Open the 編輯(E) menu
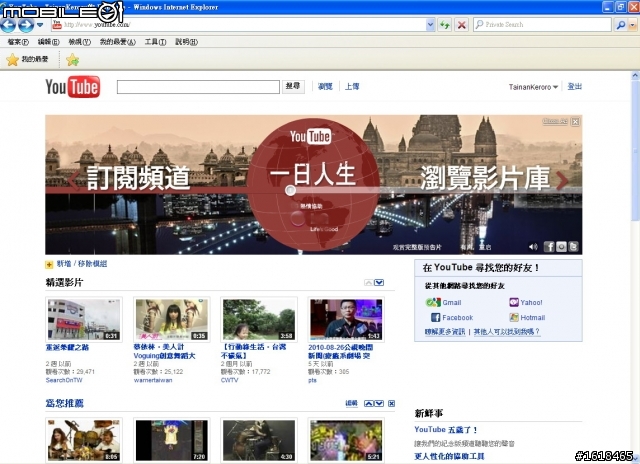 [x=49, y=42]
